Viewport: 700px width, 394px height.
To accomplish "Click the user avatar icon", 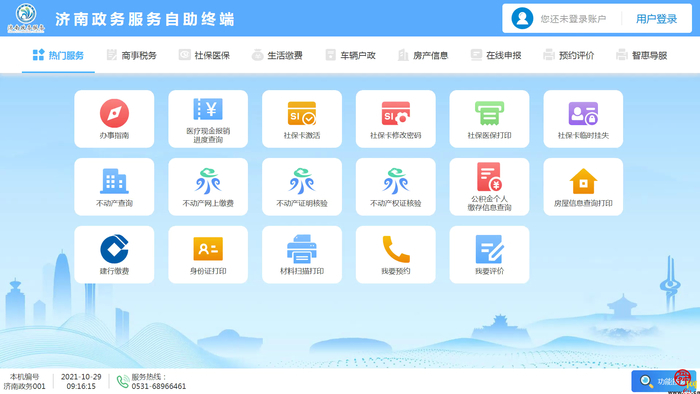I will coord(522,18).
